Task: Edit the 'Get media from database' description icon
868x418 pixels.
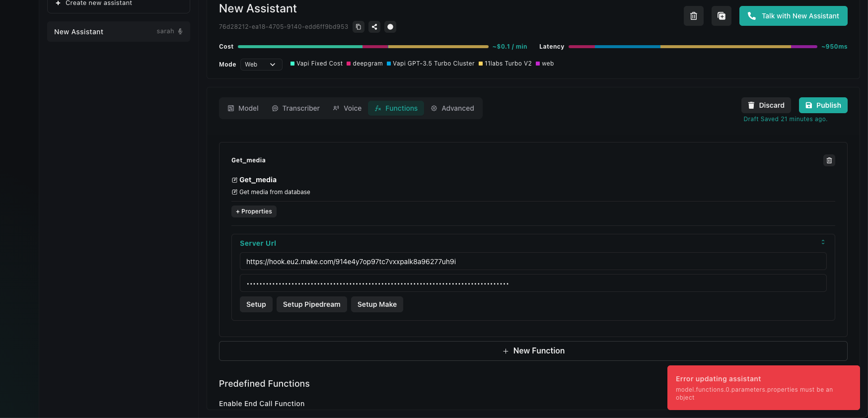Action: point(234,192)
